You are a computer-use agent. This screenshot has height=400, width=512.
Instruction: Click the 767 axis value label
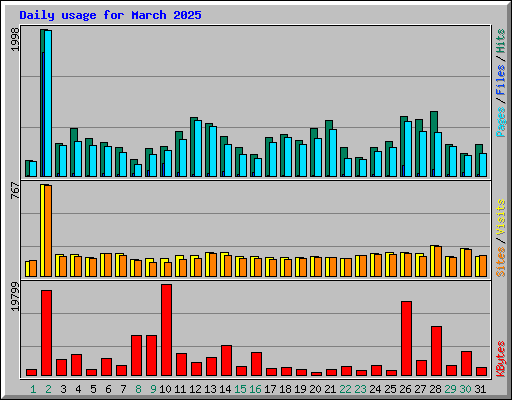tap(15, 190)
